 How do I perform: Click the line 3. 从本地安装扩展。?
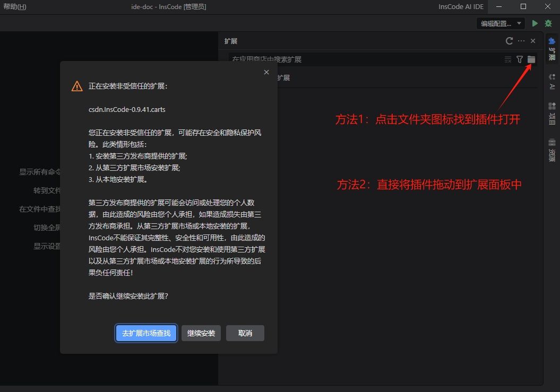118,180
